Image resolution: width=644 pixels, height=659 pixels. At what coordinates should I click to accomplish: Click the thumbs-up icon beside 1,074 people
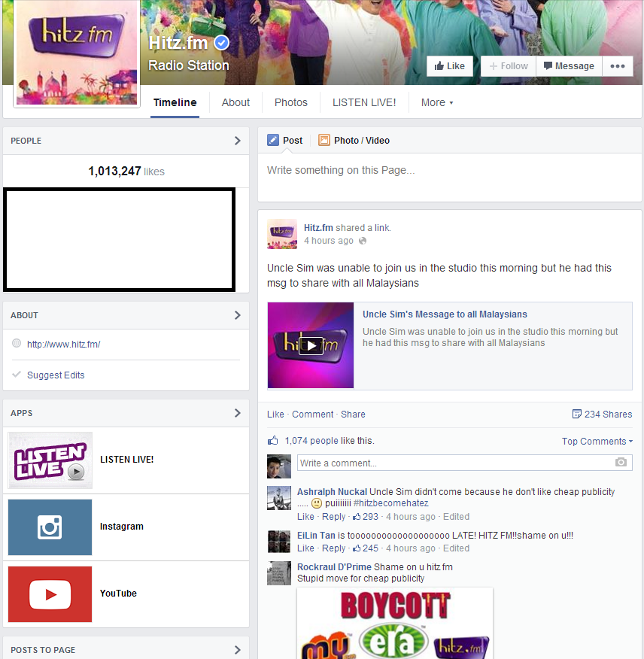(x=273, y=440)
